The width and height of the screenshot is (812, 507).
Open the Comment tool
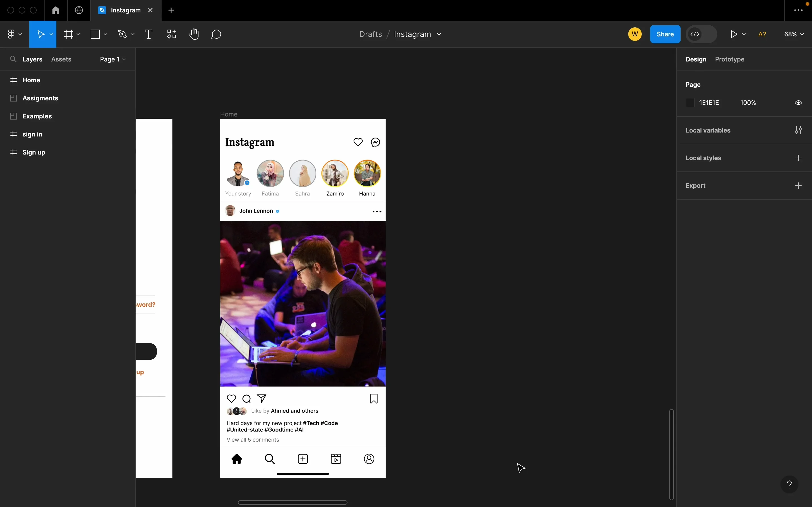point(216,34)
